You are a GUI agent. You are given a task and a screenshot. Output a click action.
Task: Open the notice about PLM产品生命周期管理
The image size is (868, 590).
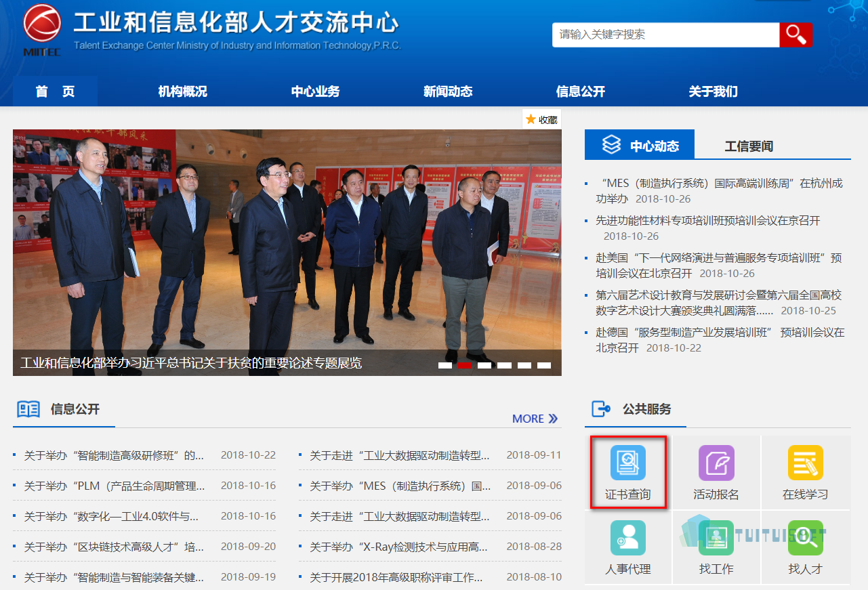click(x=114, y=486)
